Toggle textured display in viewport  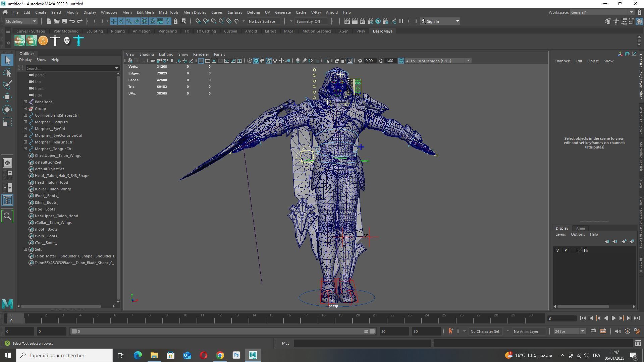click(x=275, y=61)
